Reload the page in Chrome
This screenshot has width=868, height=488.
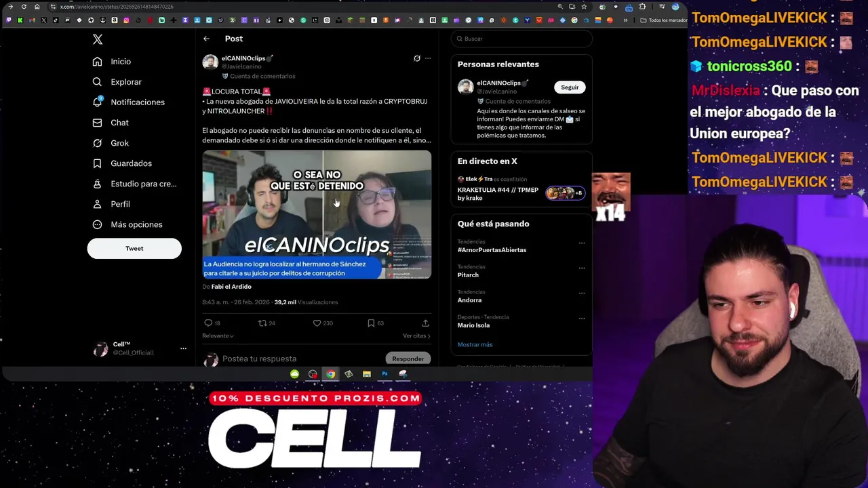[24, 7]
